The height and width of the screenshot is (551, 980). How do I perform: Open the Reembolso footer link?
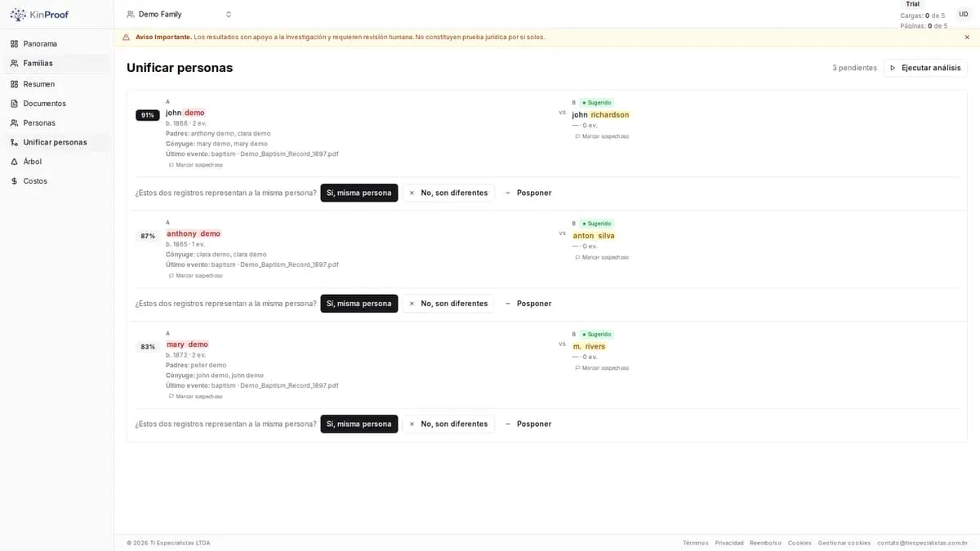(766, 543)
